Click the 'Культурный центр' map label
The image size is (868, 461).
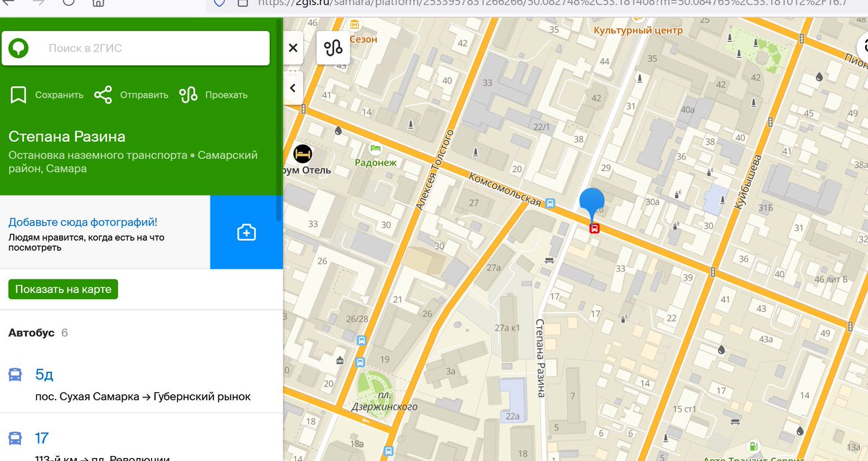(x=638, y=31)
